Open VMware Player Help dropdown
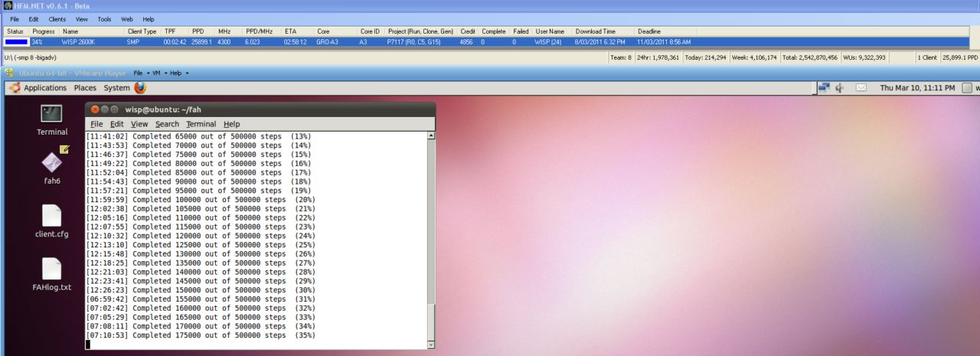Screen dimensions: 980x356 pos(179,73)
